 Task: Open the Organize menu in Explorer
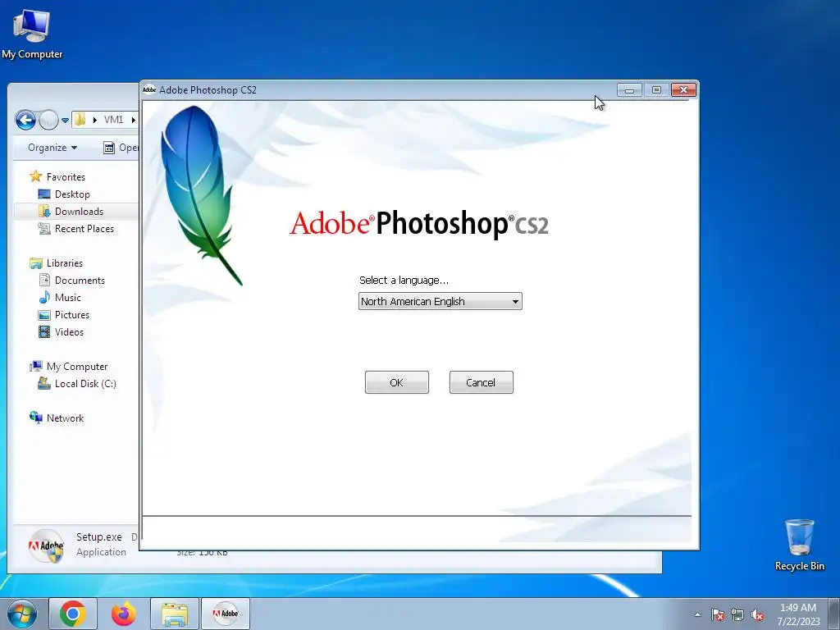52,148
